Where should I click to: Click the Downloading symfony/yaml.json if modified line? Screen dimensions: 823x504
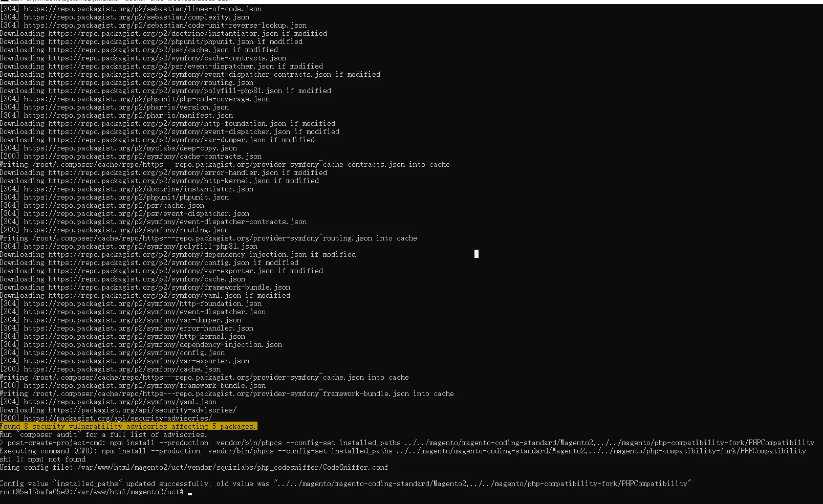[145, 295]
